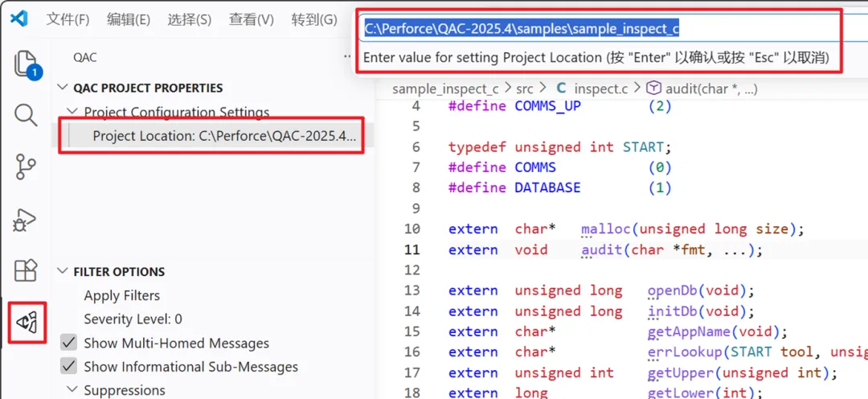Click errLookup on line 16
Viewport: 868px width, 399px height.
point(685,352)
